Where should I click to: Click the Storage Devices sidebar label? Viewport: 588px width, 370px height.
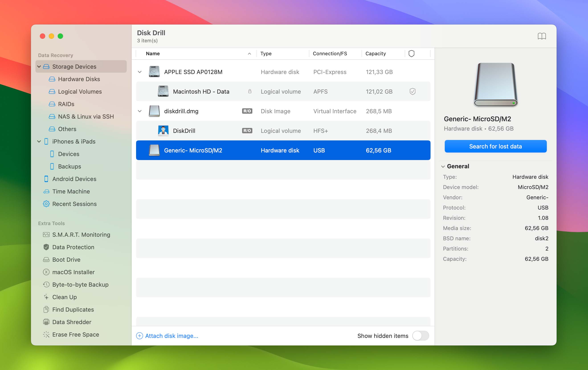coord(74,66)
